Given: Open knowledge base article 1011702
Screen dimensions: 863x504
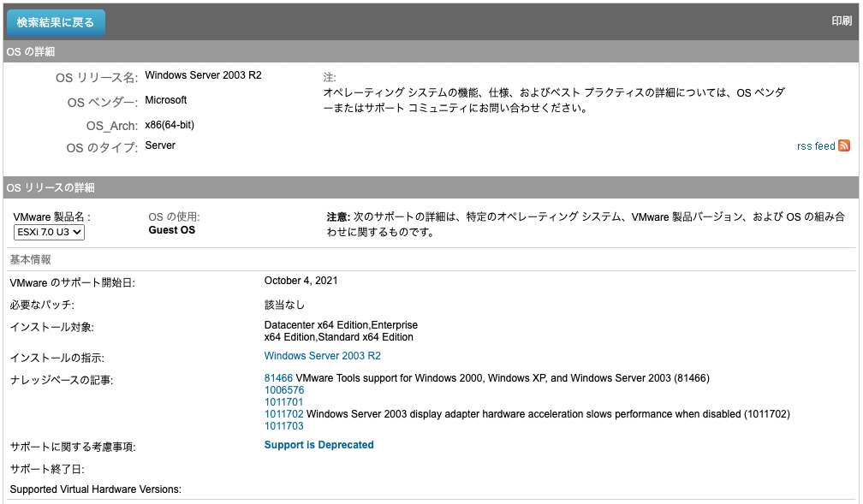Looking at the screenshot, I should coord(283,414).
